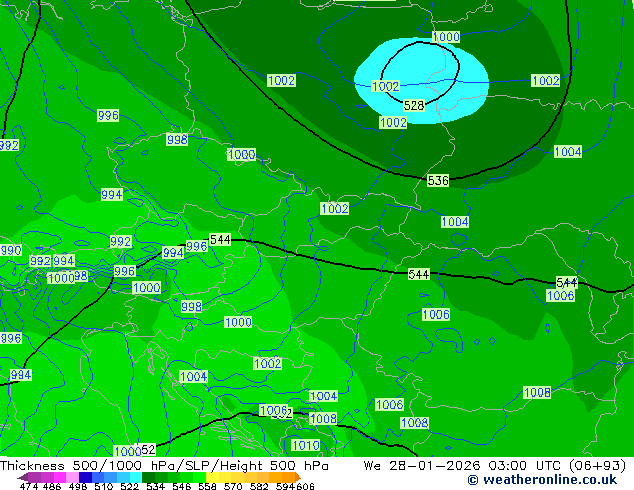Open the weatheronline.co.uk link

(x=542, y=480)
